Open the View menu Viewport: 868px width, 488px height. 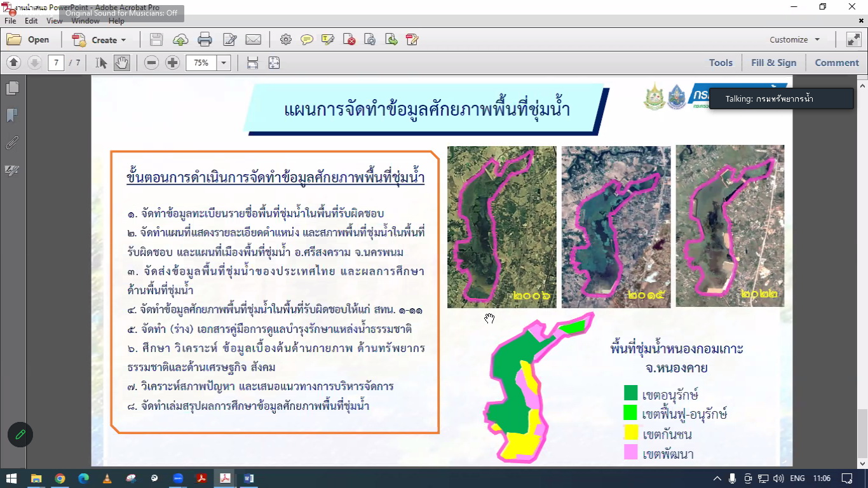point(55,21)
